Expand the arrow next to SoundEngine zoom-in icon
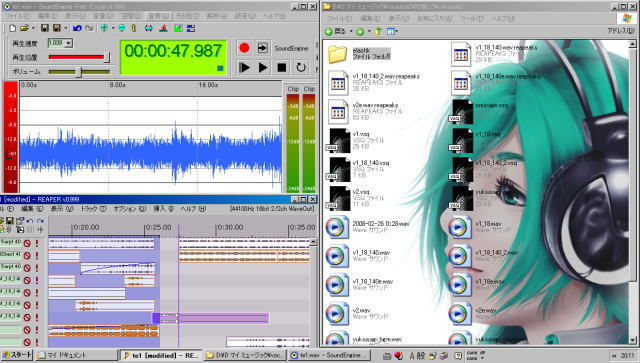640x363 pixels. 113,29
